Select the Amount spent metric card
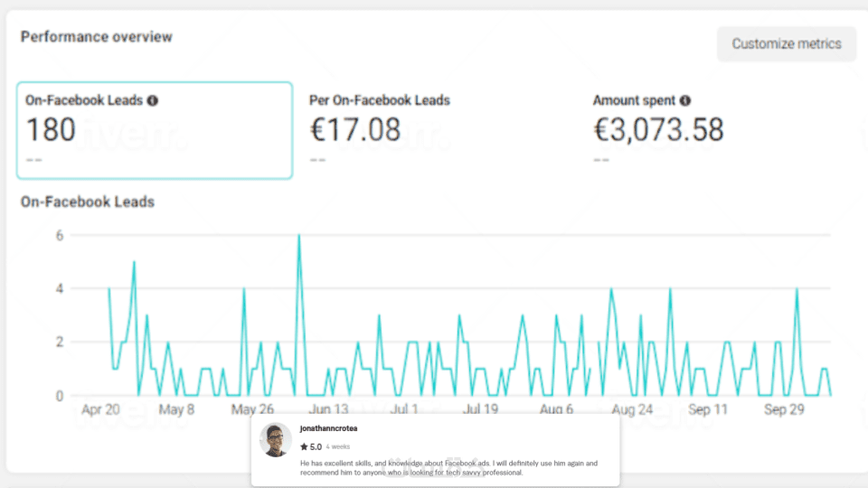Image resolution: width=868 pixels, height=488 pixels. point(714,130)
